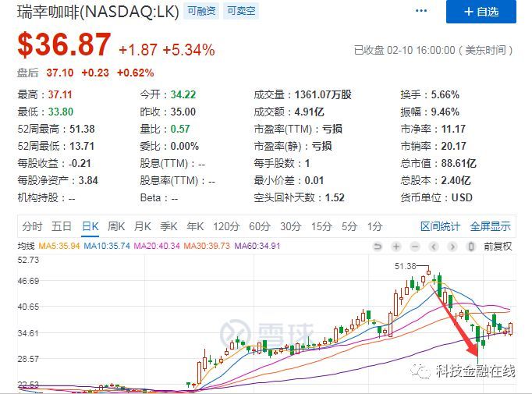
Task: Click the 52周最高 51.38 value
Action: pos(82,129)
